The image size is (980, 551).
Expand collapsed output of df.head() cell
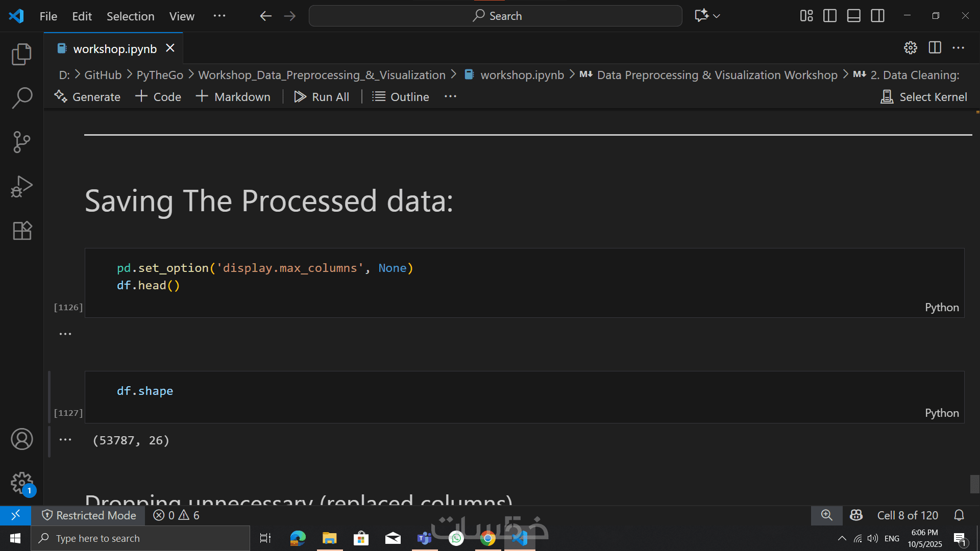point(65,334)
